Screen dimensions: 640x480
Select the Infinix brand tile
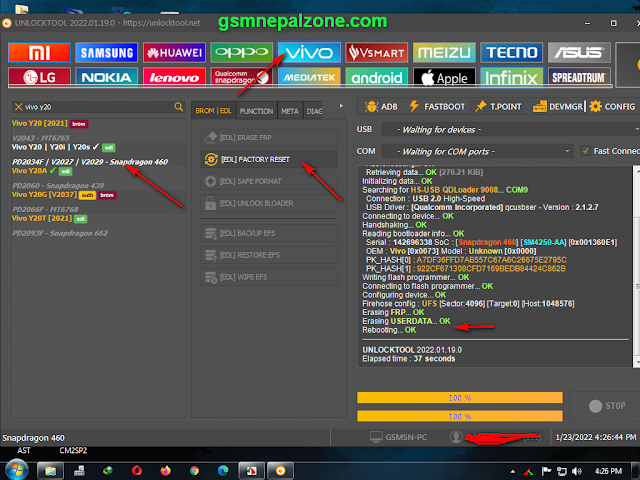pyautogui.click(x=512, y=77)
